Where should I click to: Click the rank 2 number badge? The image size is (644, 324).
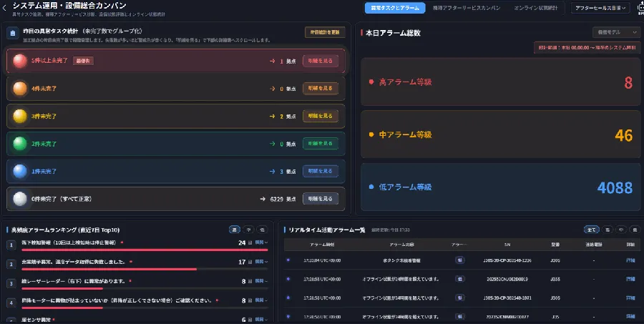coord(11,265)
